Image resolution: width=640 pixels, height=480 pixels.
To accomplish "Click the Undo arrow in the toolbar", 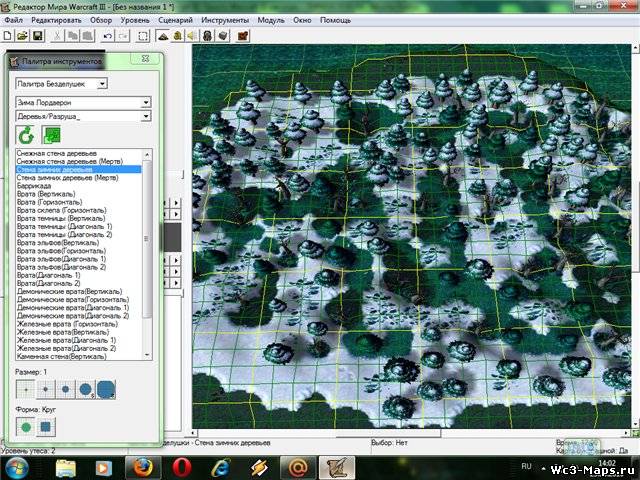I will click(106, 35).
